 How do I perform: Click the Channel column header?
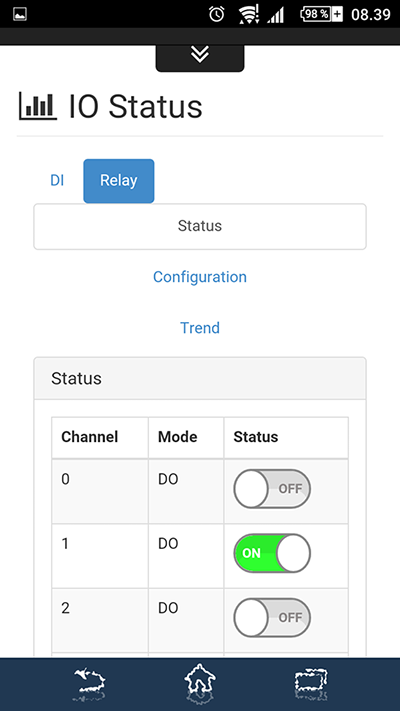point(90,437)
